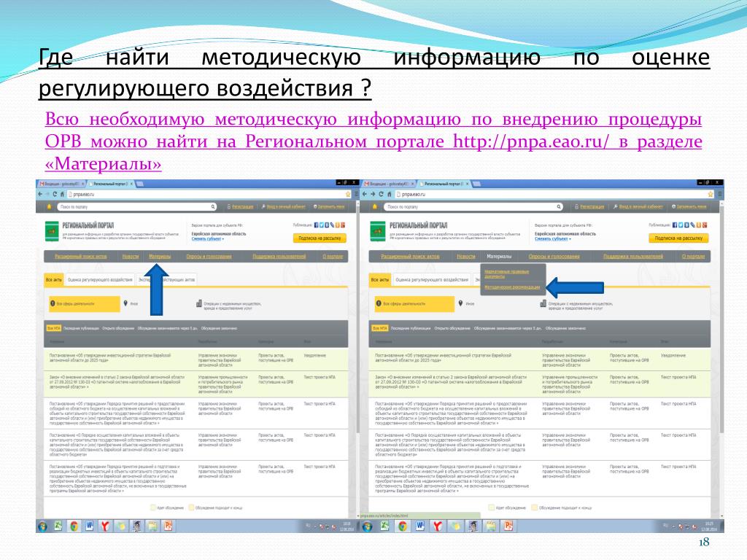Viewport: 747px width, 560px height.
Task: Open Поддержка пользователей in left browser
Action: [x=279, y=256]
